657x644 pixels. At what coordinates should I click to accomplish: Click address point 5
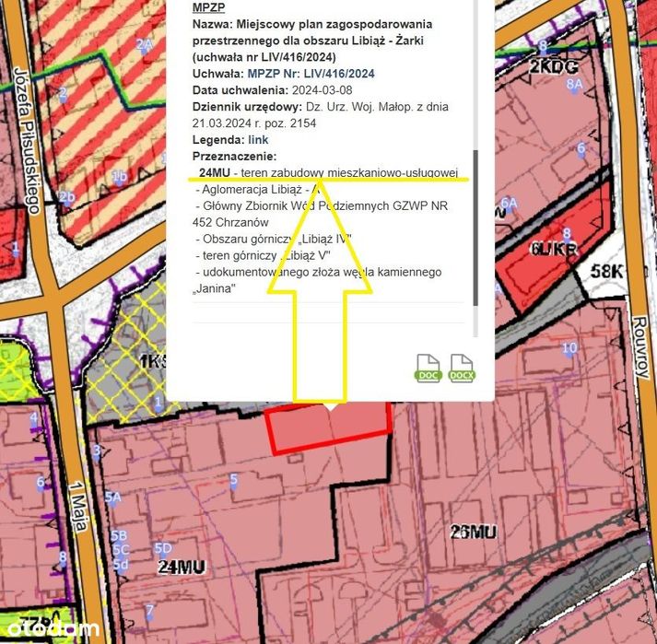click(x=234, y=479)
